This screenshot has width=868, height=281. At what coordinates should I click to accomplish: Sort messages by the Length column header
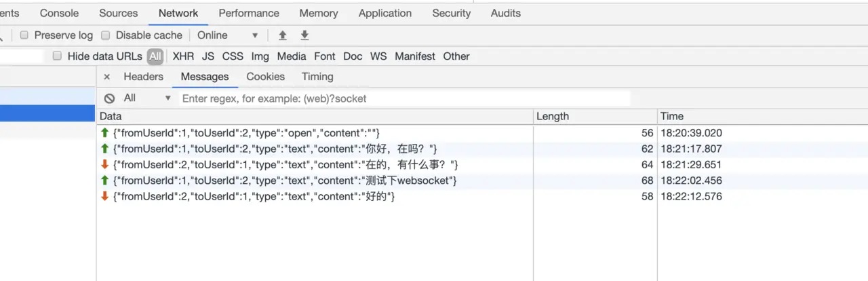pos(553,116)
